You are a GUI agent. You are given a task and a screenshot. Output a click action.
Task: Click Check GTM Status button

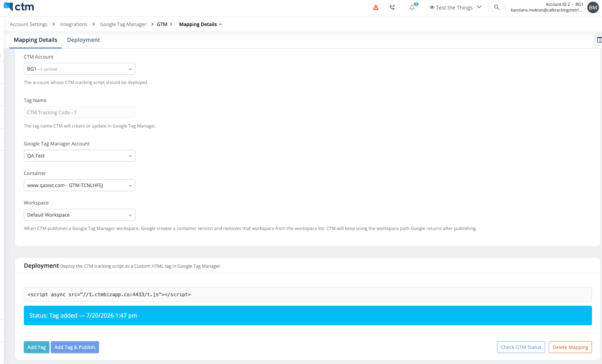(521, 347)
